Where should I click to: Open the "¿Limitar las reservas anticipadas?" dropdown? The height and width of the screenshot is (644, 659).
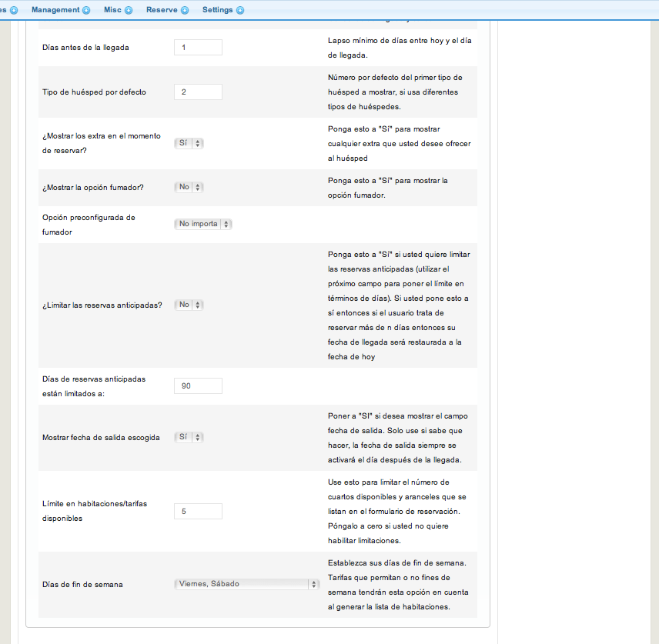point(189,305)
